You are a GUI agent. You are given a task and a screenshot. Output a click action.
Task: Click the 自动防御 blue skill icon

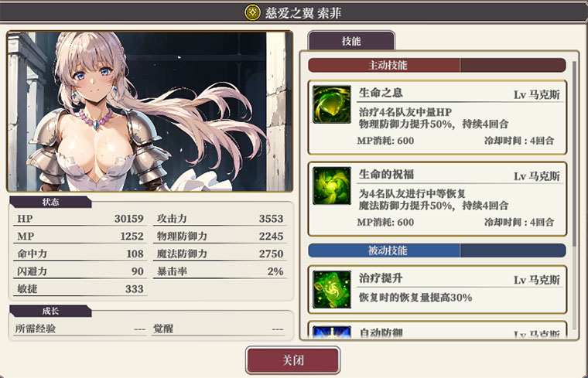332,332
